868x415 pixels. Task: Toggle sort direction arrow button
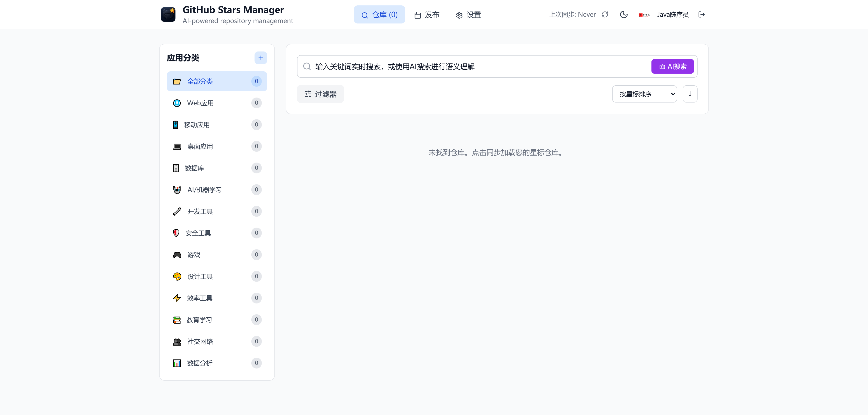[690, 94]
